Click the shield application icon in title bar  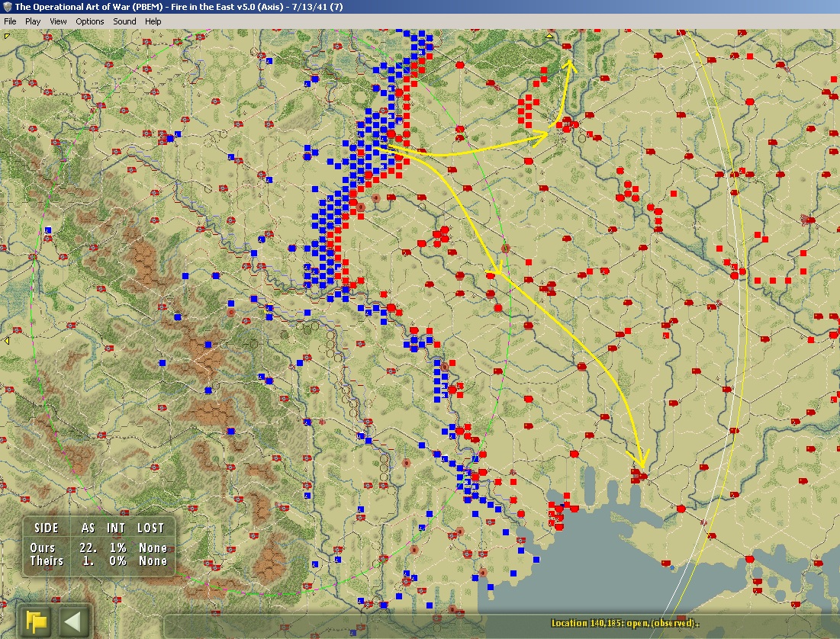[7, 7]
